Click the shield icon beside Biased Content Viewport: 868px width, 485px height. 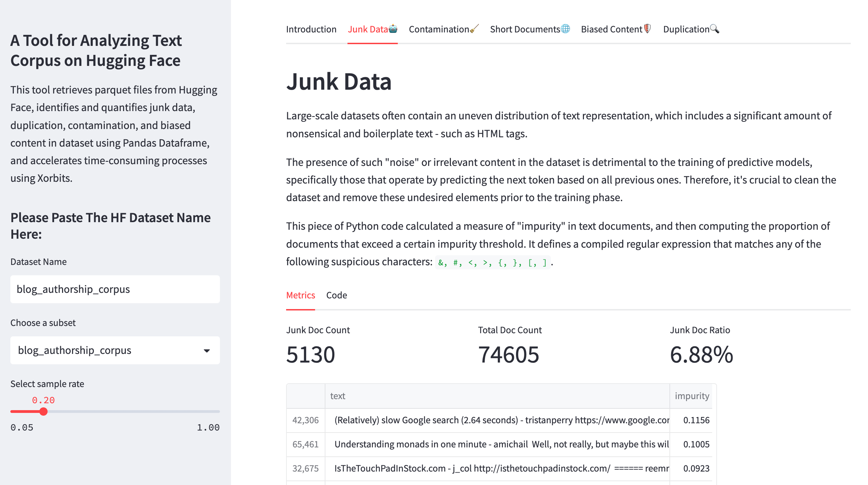[x=647, y=29]
